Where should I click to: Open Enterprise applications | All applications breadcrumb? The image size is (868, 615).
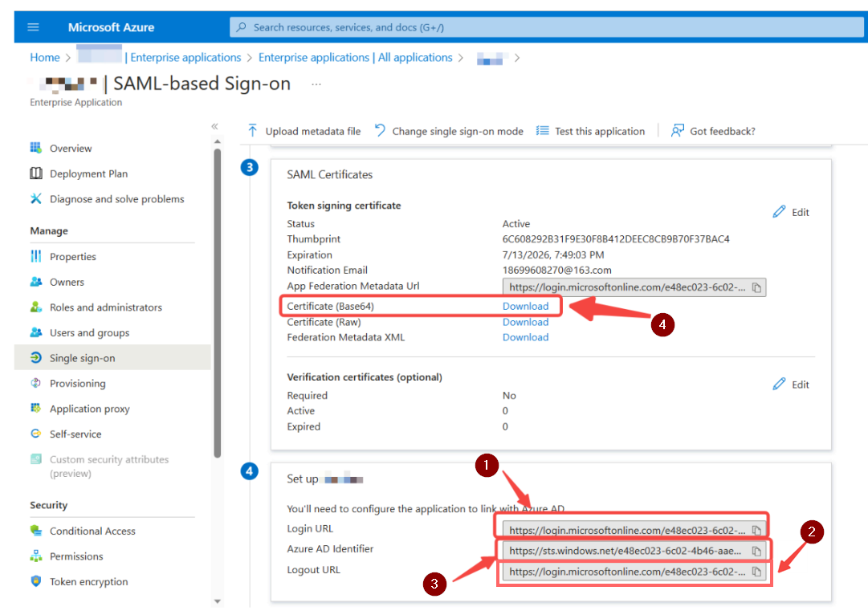[x=356, y=58]
